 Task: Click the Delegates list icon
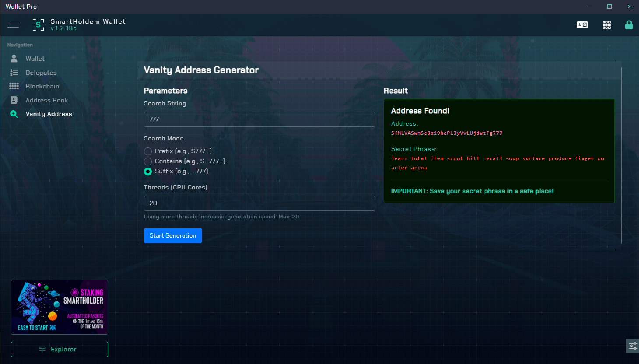(x=14, y=73)
